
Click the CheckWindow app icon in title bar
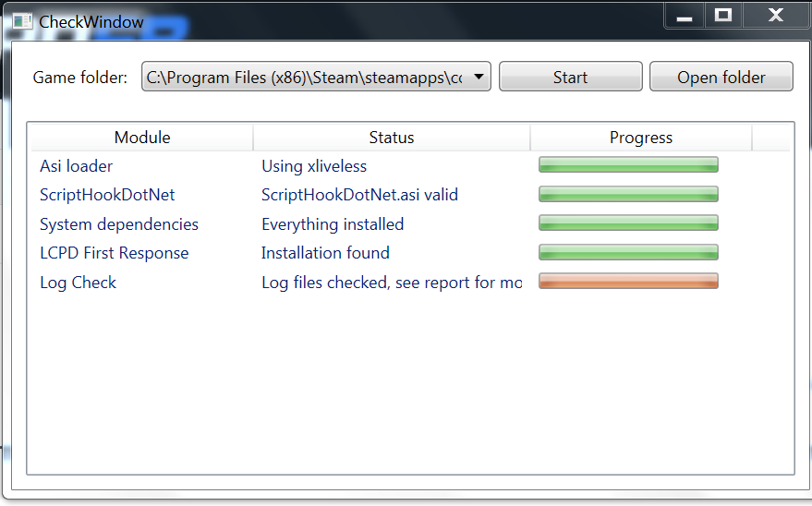click(x=22, y=20)
